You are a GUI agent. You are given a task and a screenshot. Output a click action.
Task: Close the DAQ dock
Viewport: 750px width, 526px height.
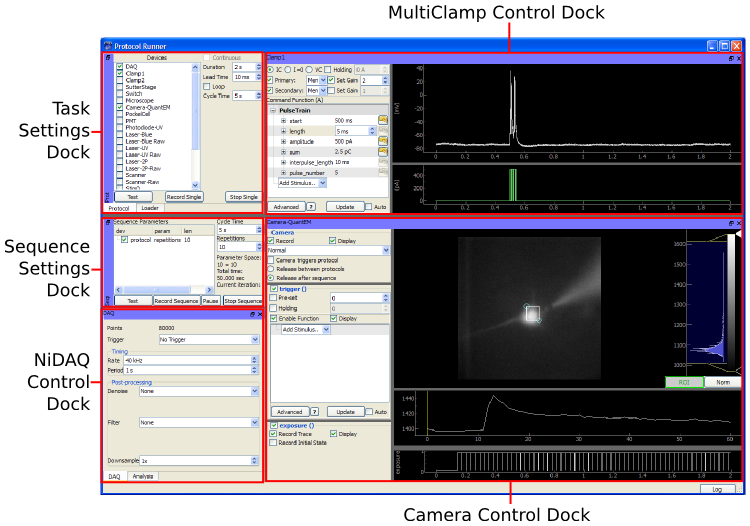(260, 314)
